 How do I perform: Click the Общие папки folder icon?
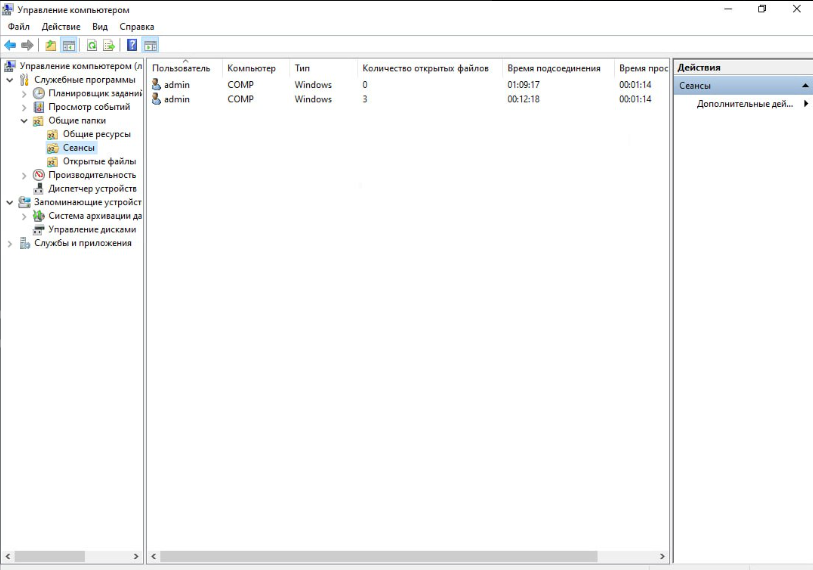[x=38, y=121]
